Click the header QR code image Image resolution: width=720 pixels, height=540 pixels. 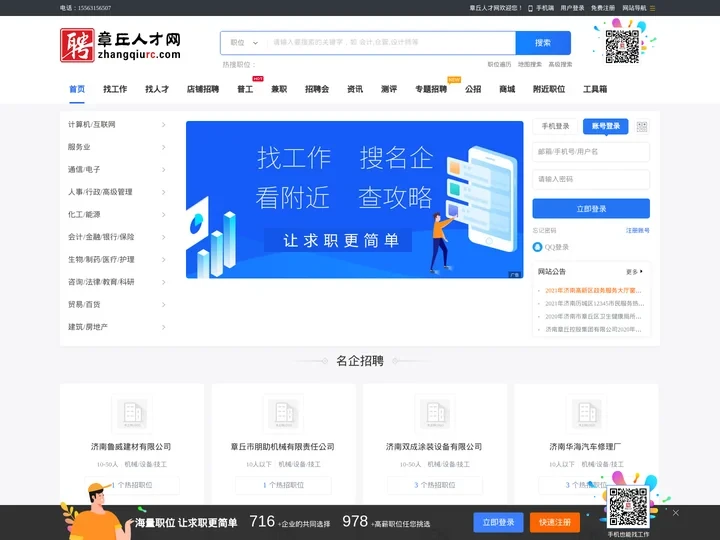pyautogui.click(x=622, y=46)
